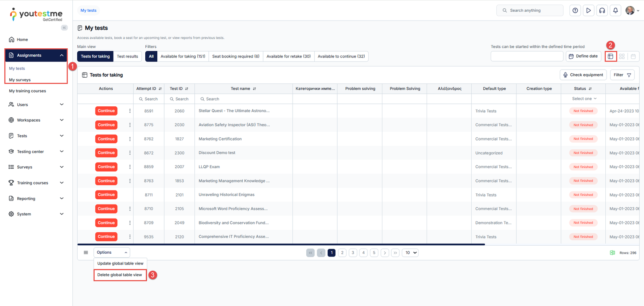Image resolution: width=644 pixels, height=306 pixels.
Task: Open the help question mark icon
Action: (x=575, y=10)
